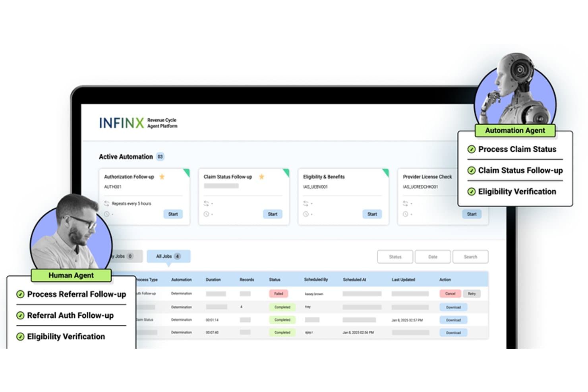Click the 'Jan 8, 2025 02:56 PM' timestamp

(358, 332)
